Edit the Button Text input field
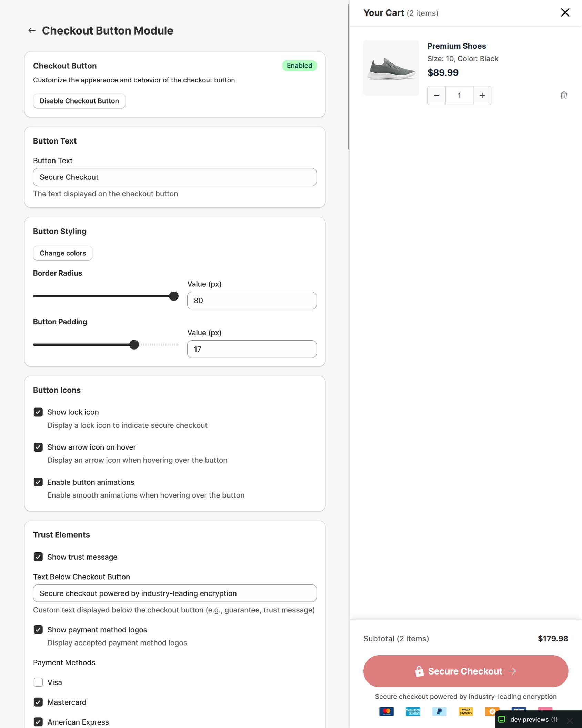 click(174, 177)
